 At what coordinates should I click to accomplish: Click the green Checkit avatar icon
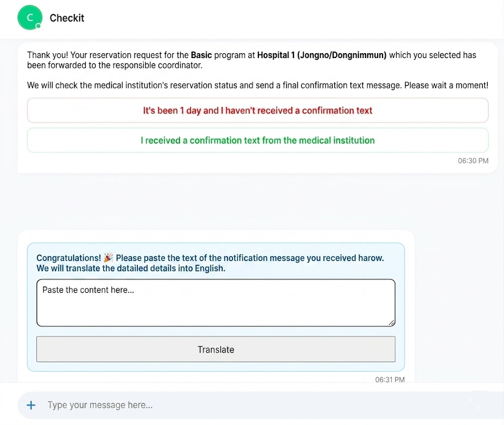click(30, 17)
